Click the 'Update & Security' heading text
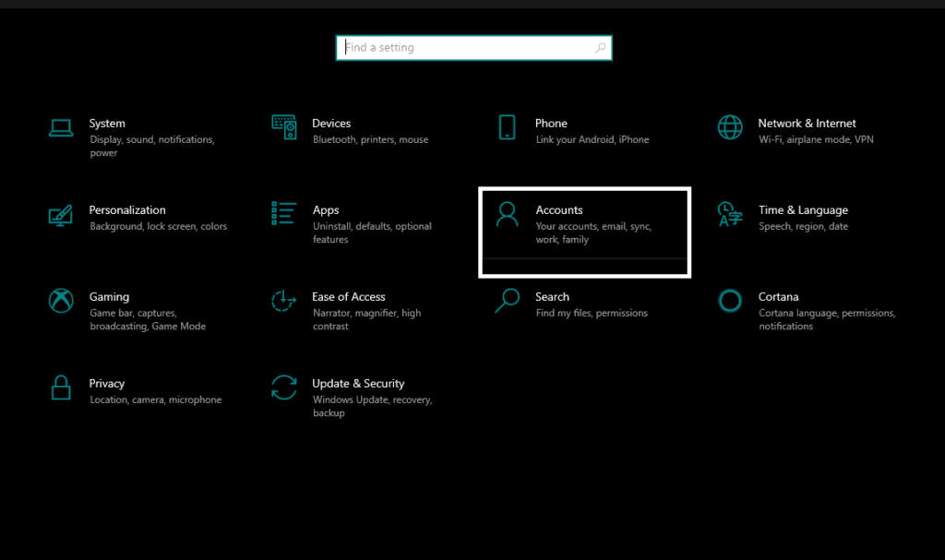This screenshot has height=560, width=945. [x=358, y=384]
